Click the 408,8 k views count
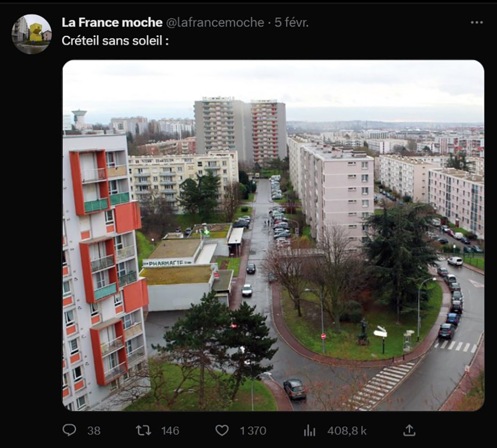The width and height of the screenshot is (497, 448). (x=347, y=430)
